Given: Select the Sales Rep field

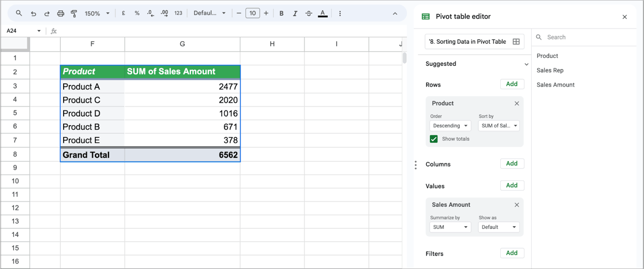Looking at the screenshot, I should (x=550, y=70).
